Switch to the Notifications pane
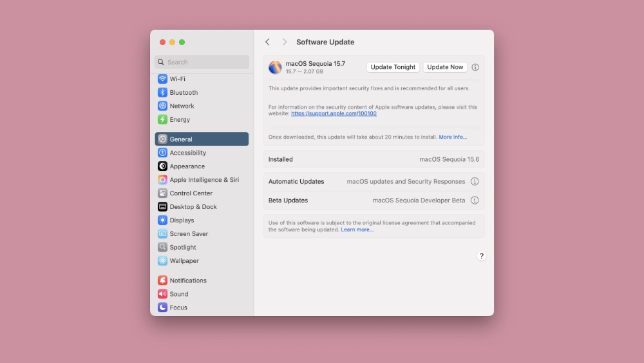Screen dimensions: 644x363 (x=187, y=280)
